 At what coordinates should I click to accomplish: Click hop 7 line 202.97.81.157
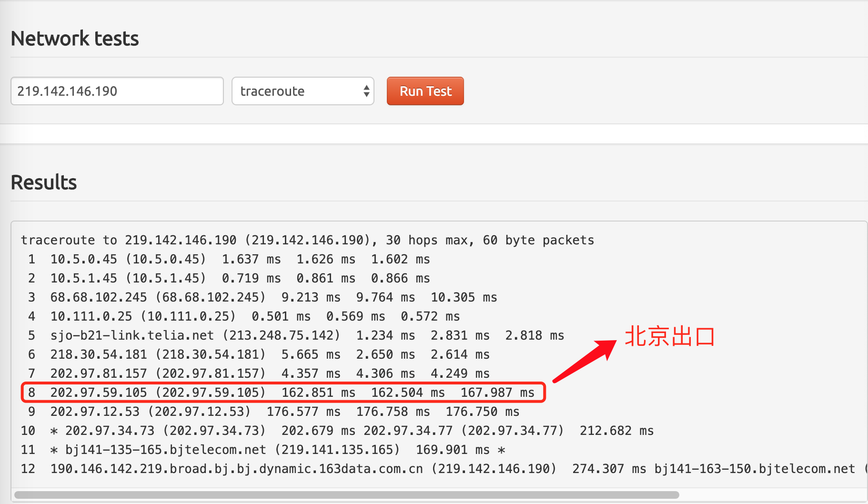tap(259, 373)
